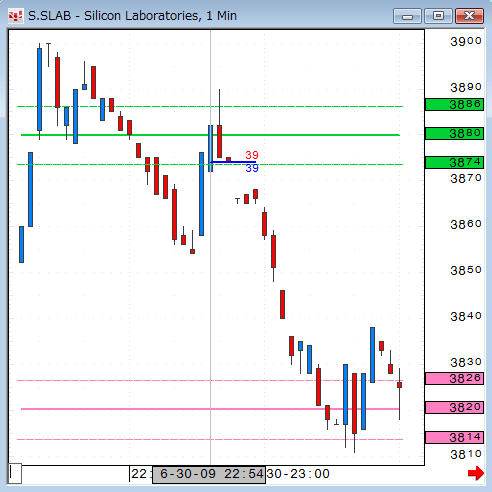Minimize the S.SLAB chart window
492x492 pixels.
[407, 16]
